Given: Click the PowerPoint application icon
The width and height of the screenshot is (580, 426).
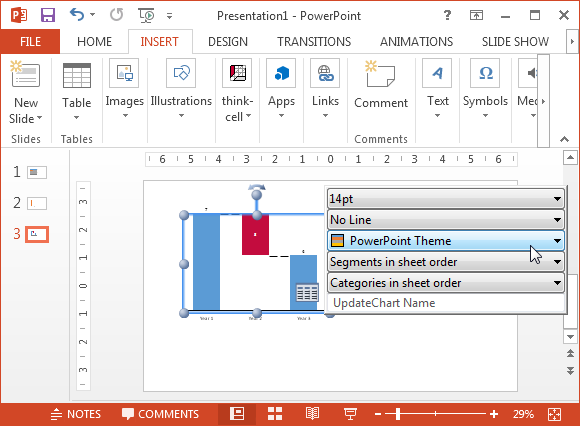Looking at the screenshot, I should (x=18, y=15).
